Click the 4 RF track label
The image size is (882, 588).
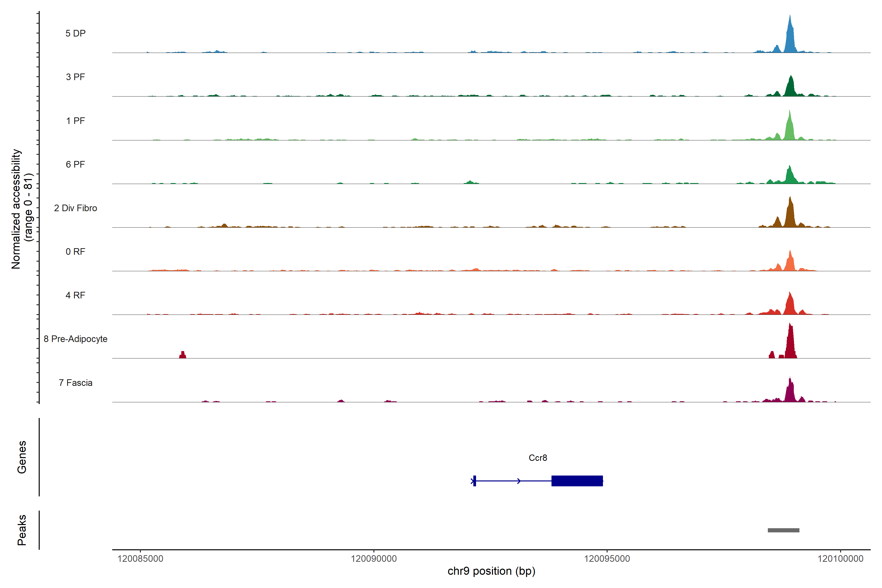click(x=75, y=295)
